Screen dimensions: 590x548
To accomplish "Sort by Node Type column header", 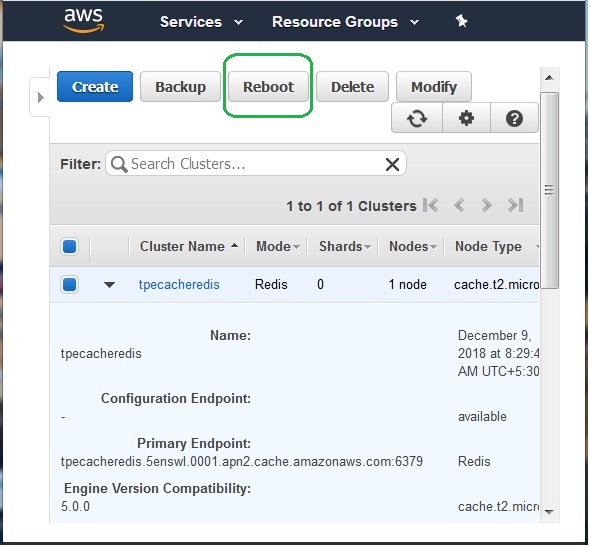I will [488, 247].
